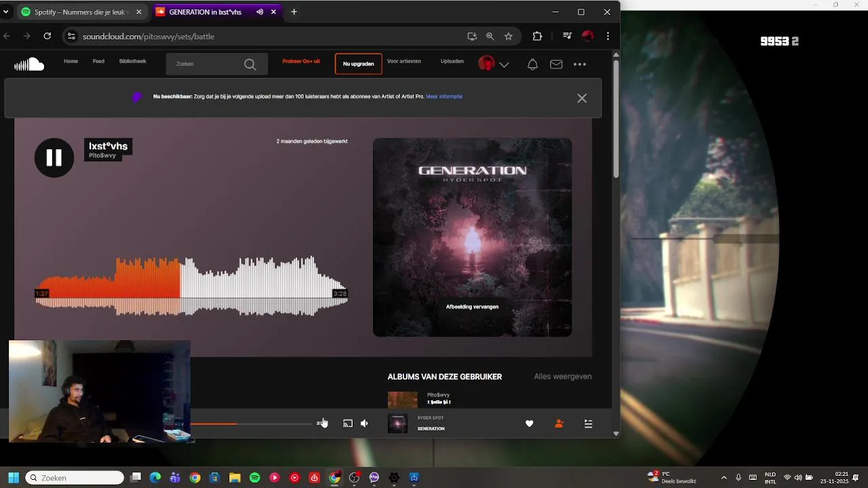
Task: Open the Pito$wvy album thumbnail in albums list
Action: click(402, 399)
